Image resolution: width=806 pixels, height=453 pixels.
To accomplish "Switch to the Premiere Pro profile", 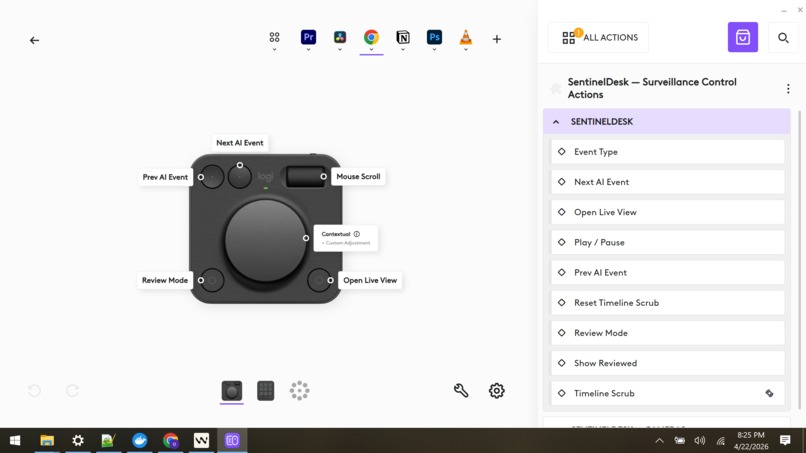I will click(308, 37).
